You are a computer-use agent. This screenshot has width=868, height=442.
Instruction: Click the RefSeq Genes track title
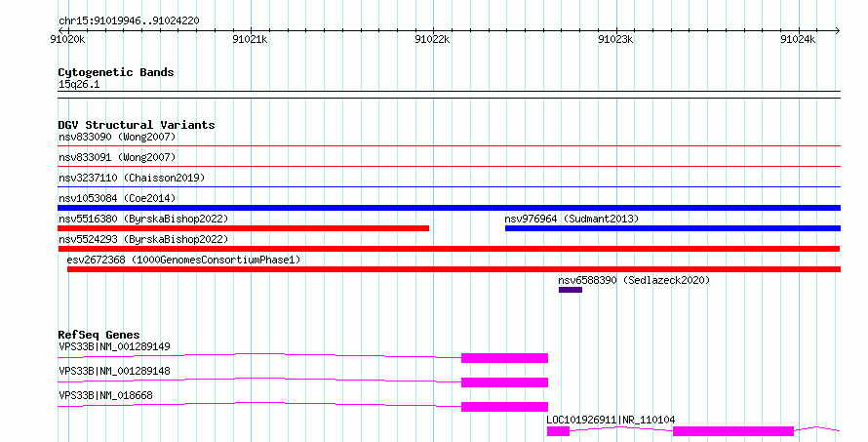pos(99,335)
